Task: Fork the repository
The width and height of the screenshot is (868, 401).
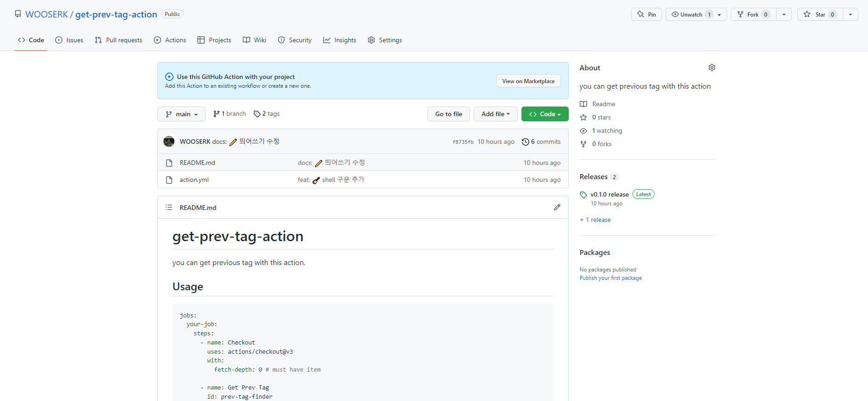Action: 753,14
